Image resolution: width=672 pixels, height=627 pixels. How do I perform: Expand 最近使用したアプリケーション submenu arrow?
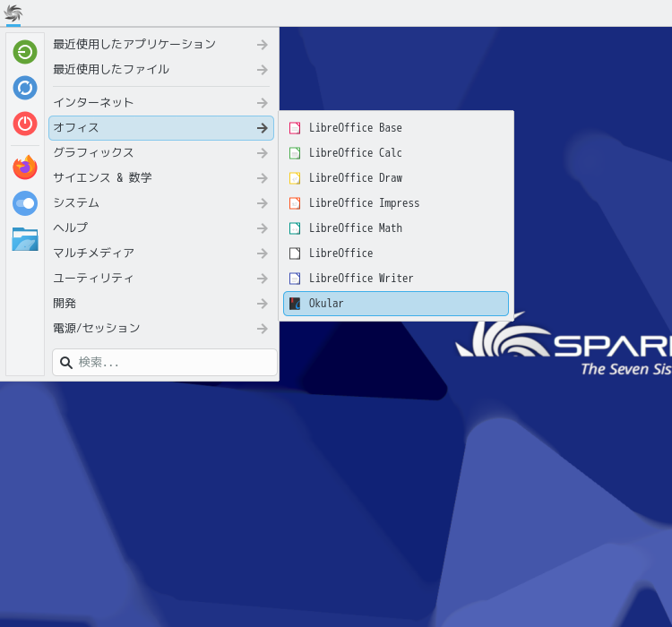[x=263, y=45]
